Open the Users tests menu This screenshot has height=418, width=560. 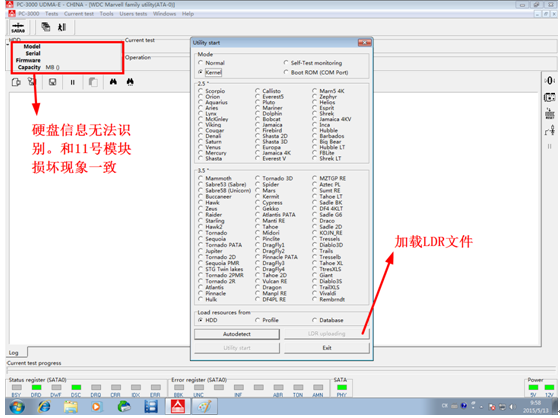pyautogui.click(x=133, y=14)
